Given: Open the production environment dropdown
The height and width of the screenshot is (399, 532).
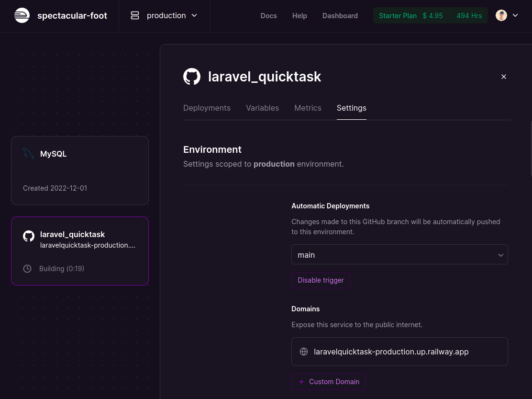Looking at the screenshot, I should [x=165, y=15].
